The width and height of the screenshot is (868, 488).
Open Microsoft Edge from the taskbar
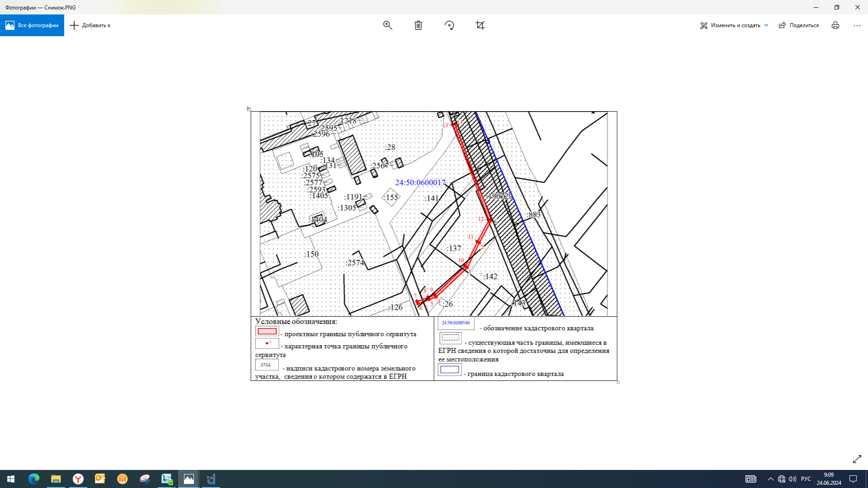[34, 479]
